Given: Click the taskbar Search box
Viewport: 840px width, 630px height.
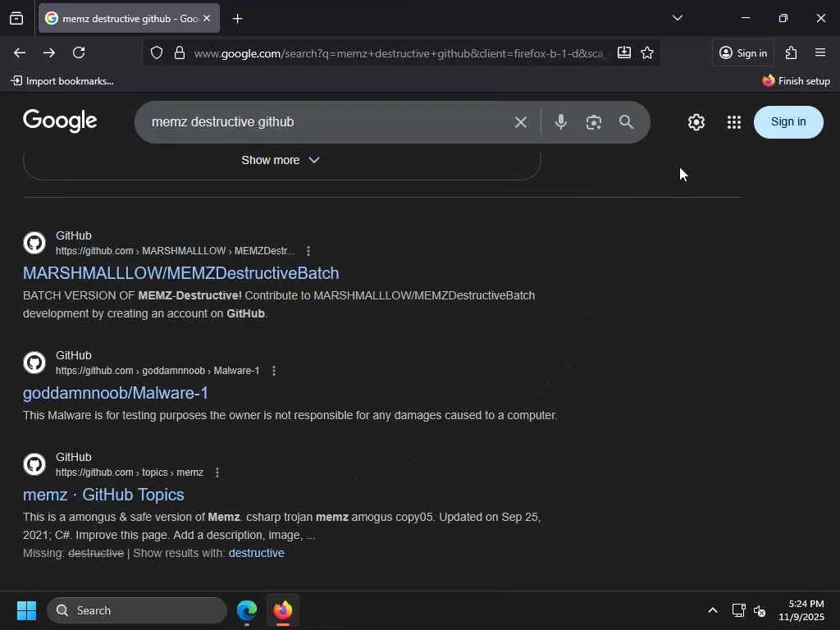Looking at the screenshot, I should pyautogui.click(x=137, y=610).
